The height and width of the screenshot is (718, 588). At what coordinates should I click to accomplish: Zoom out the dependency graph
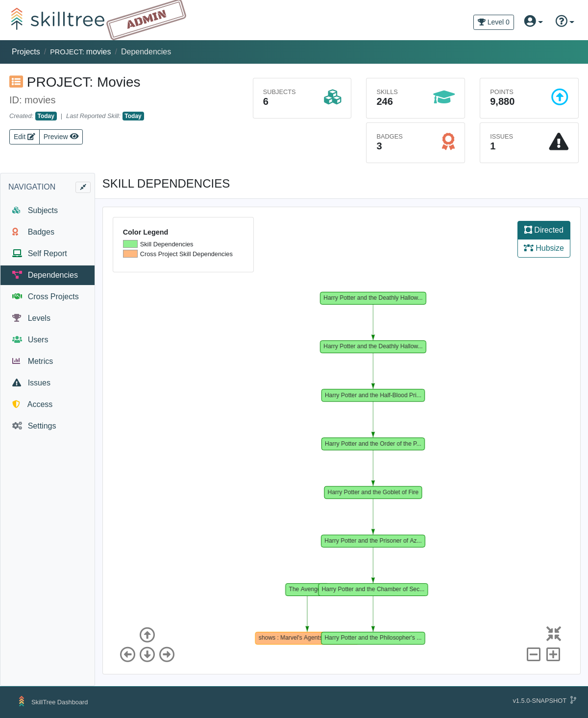[x=534, y=654]
